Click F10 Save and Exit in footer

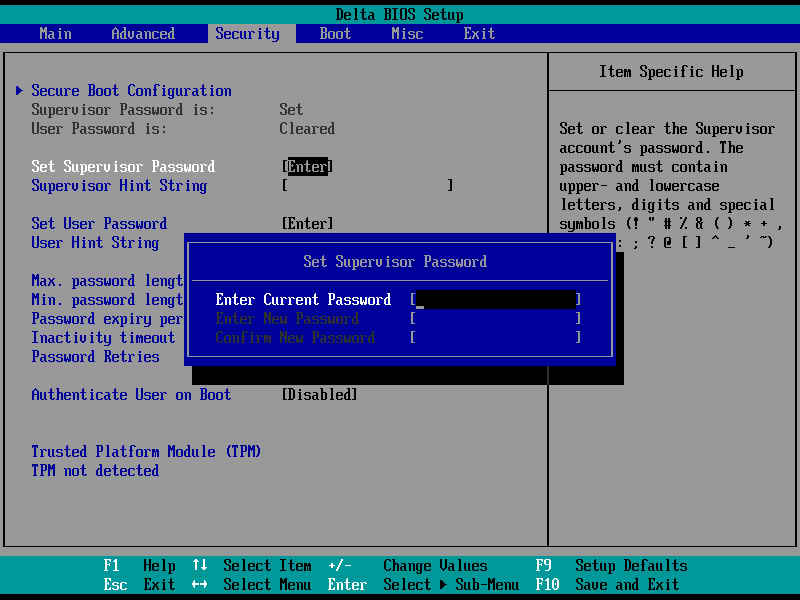pyautogui.click(x=608, y=585)
